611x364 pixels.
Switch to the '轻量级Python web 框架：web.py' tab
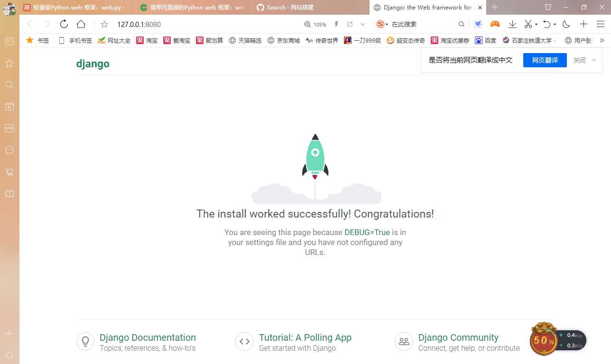(77, 8)
